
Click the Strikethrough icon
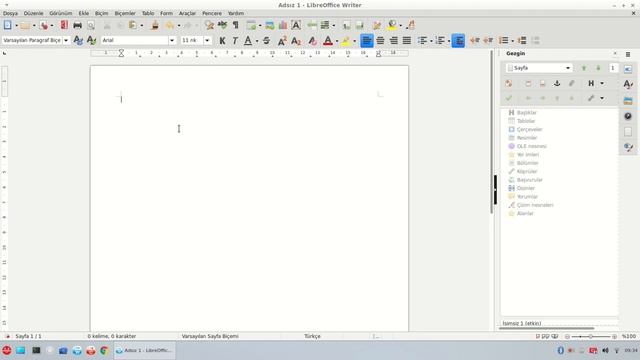click(267, 40)
